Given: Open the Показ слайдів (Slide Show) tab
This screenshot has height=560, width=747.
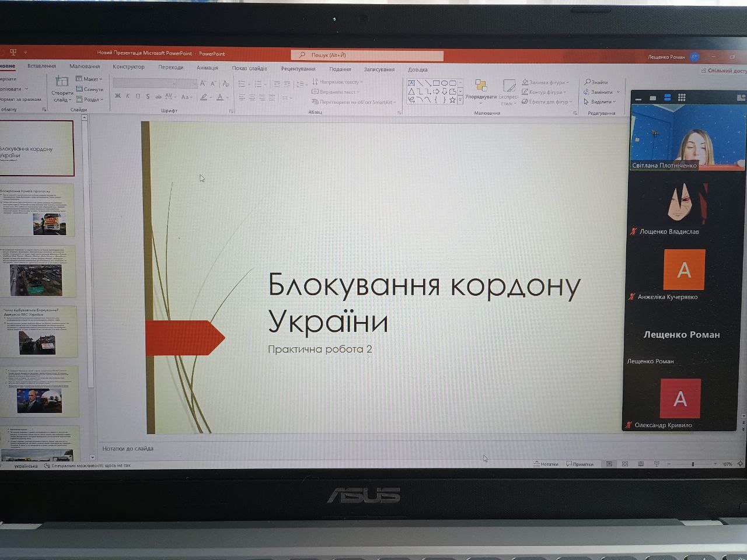Looking at the screenshot, I should [249, 68].
